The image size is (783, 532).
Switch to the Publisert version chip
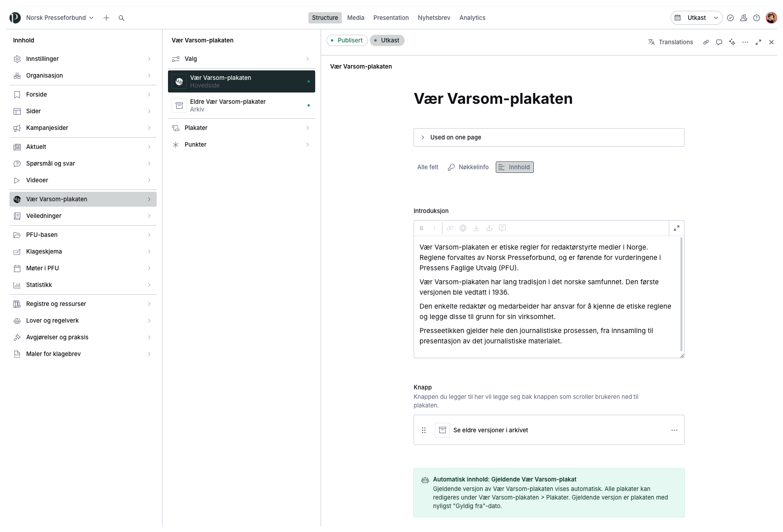347,41
